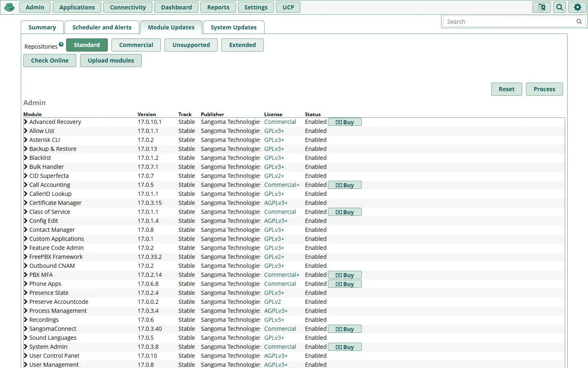Click Buy for SangomaConnect

[345, 329]
